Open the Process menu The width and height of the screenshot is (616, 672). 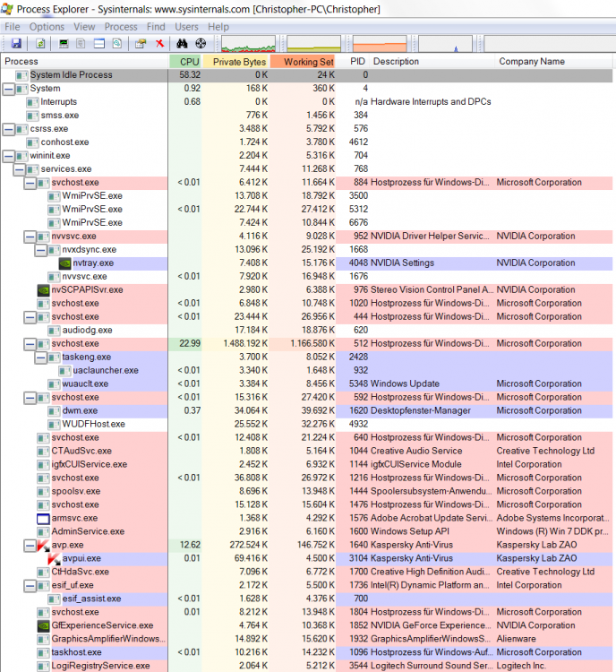click(x=121, y=27)
